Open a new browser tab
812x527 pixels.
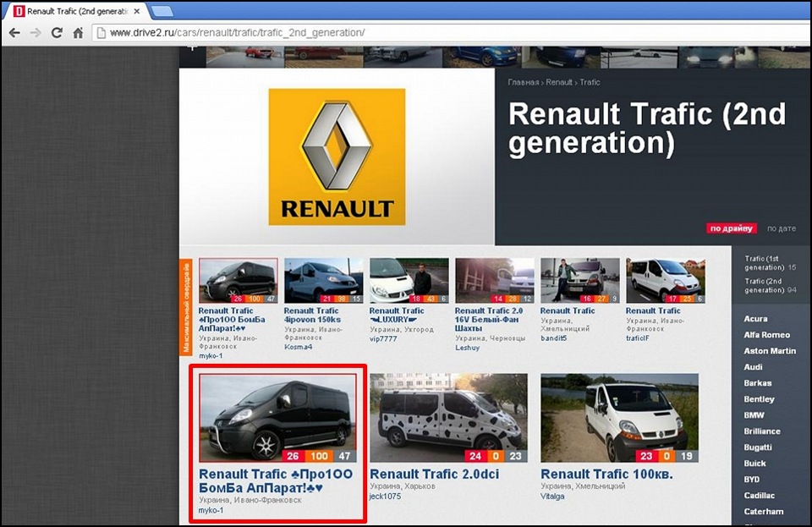coord(162,11)
